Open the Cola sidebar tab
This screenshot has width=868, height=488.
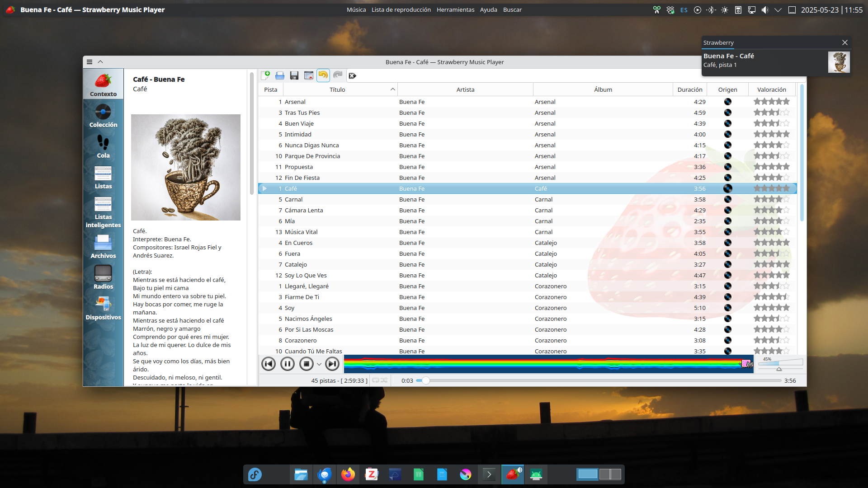pyautogui.click(x=103, y=146)
